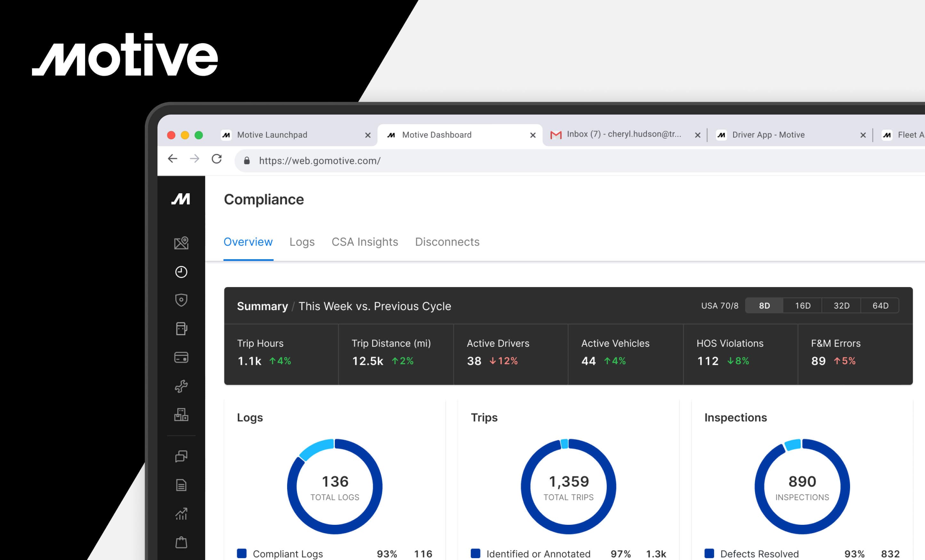Close the Motive Launchpad tab
The image size is (925, 560).
point(368,135)
